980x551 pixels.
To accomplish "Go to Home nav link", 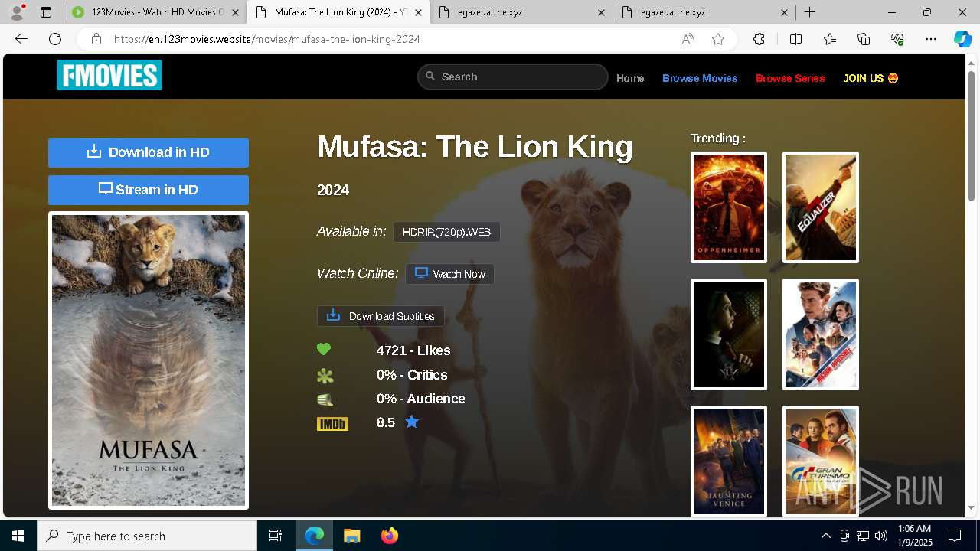I will pos(630,78).
